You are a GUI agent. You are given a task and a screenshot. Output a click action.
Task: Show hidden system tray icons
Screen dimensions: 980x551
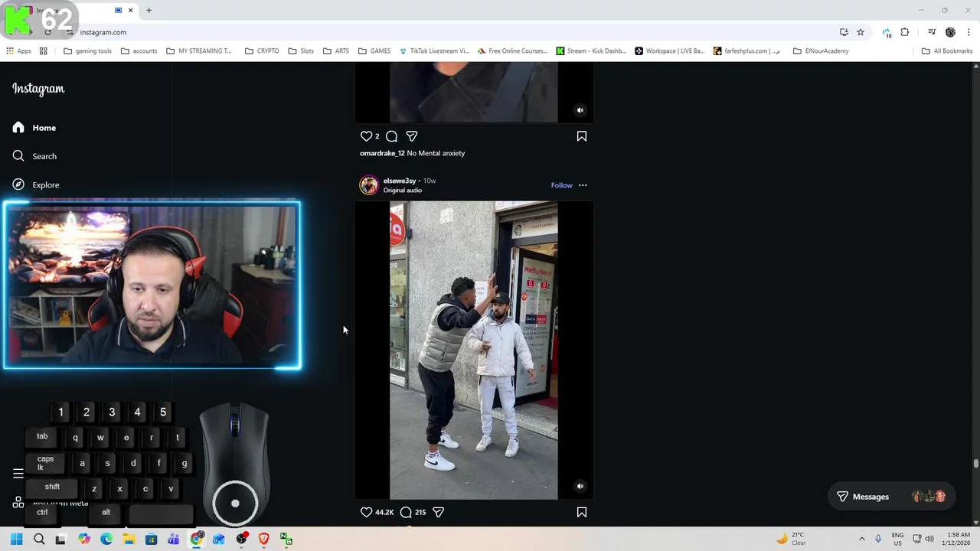(x=861, y=540)
